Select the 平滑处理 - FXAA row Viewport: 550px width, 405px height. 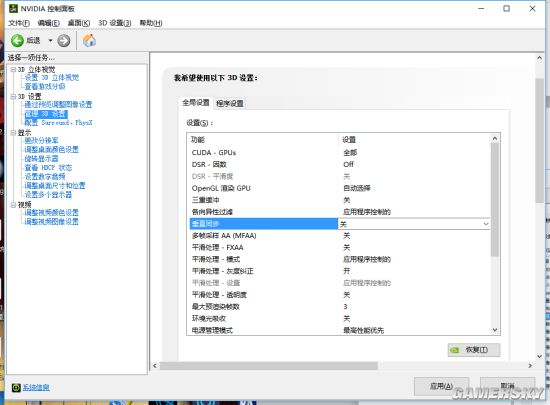pos(340,248)
